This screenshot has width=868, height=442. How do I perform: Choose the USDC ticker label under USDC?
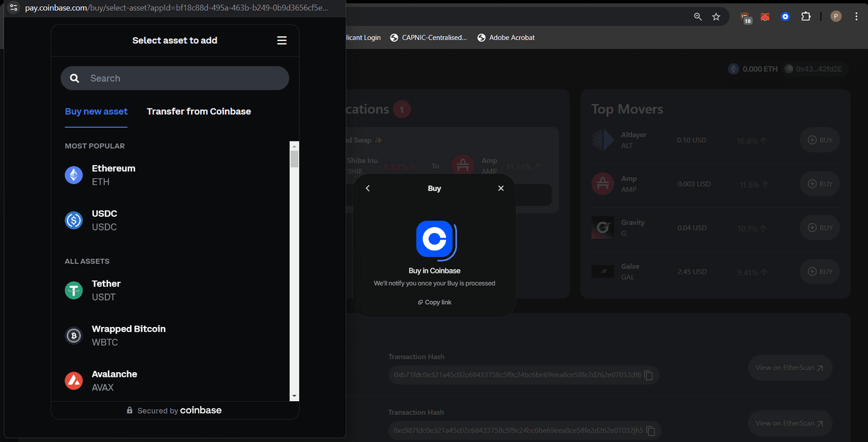104,227
